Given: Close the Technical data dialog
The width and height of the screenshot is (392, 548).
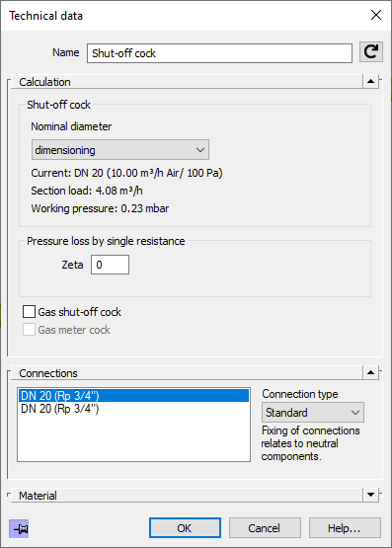Looking at the screenshot, I should click(376, 15).
